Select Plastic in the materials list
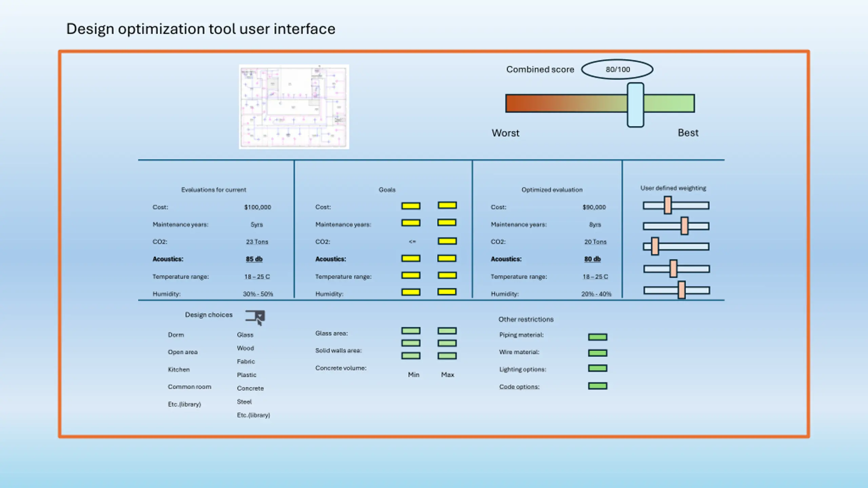This screenshot has width=868, height=488. pos(246,375)
